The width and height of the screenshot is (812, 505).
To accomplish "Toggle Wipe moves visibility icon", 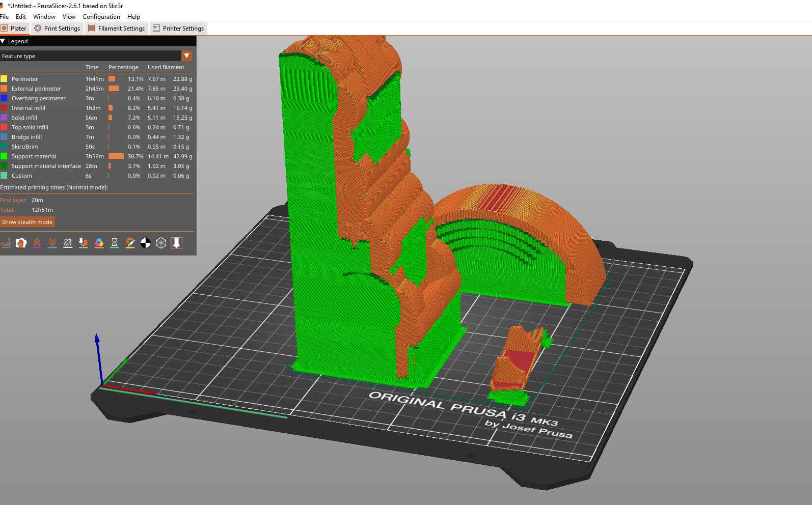I will tap(21, 243).
